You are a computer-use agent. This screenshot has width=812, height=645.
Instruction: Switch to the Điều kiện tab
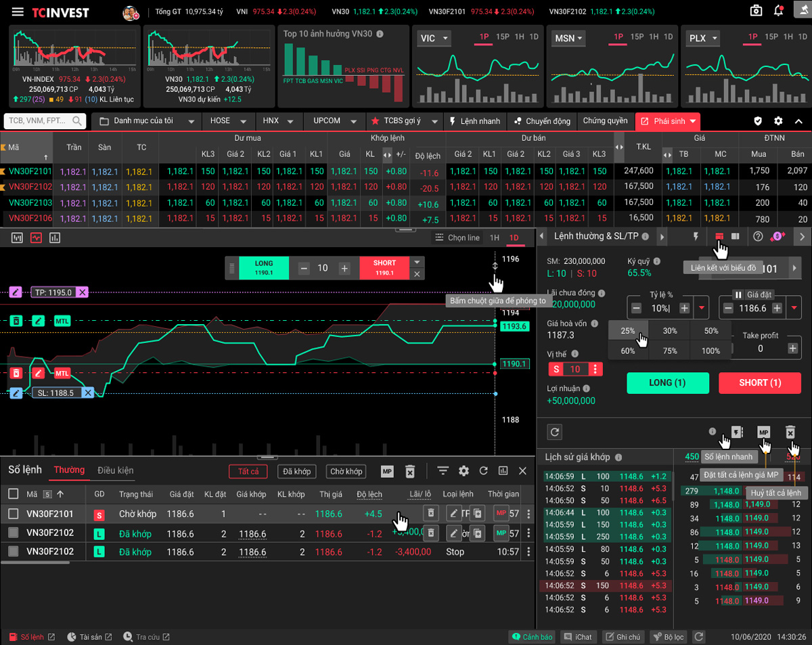click(x=115, y=470)
